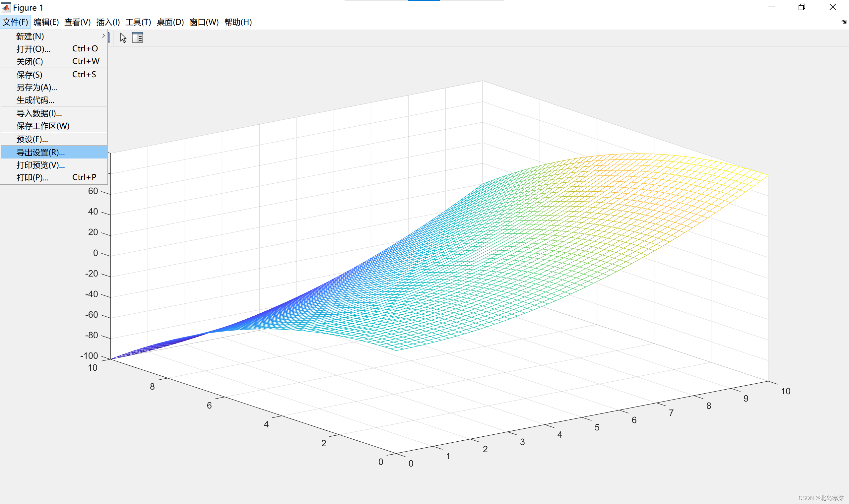Choose 打开(O)... from the File menu
Screen dimensions: 849x504
(33, 49)
